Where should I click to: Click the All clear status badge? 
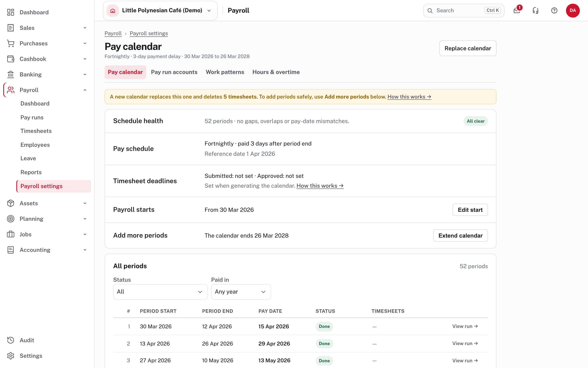point(476,121)
